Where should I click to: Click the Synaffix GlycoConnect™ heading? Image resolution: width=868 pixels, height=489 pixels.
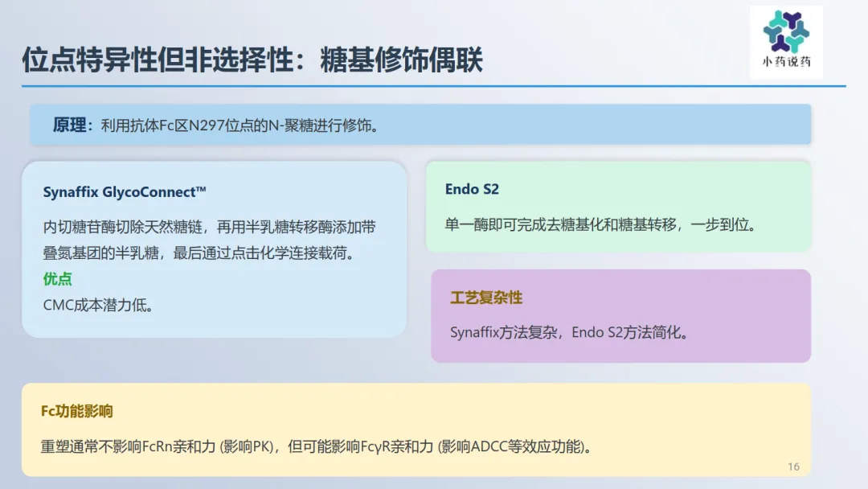coord(125,192)
